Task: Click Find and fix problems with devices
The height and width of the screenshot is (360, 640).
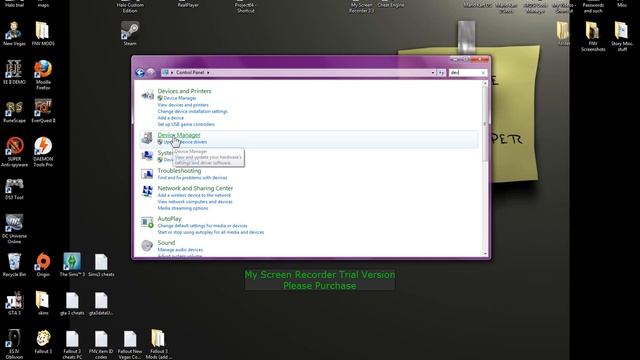Action: (192, 178)
